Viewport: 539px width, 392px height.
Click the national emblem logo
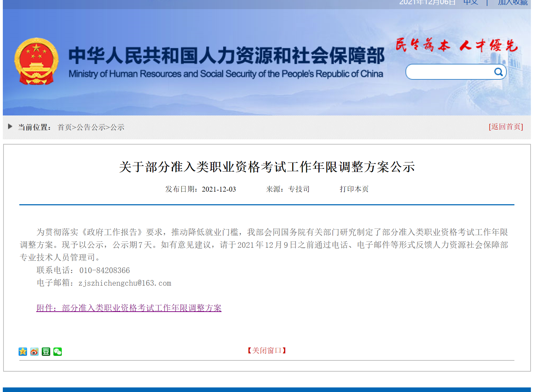pos(36,62)
